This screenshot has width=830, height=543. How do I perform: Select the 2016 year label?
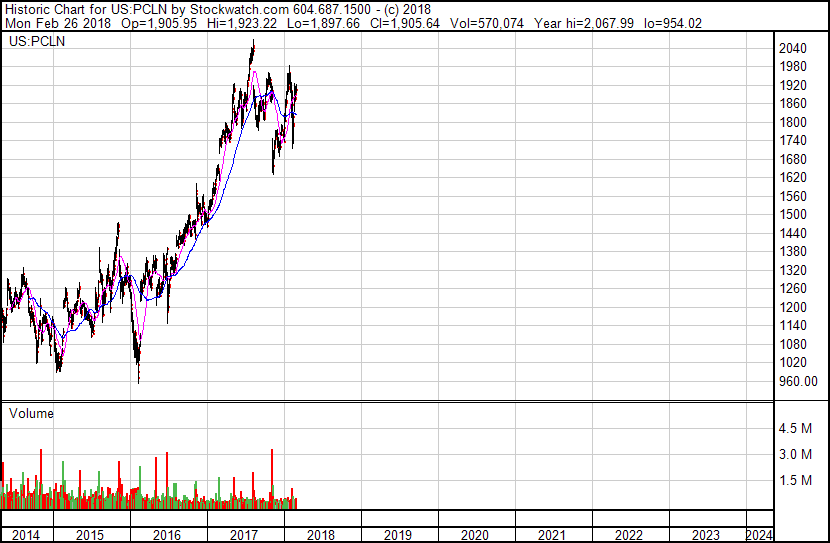tap(167, 535)
